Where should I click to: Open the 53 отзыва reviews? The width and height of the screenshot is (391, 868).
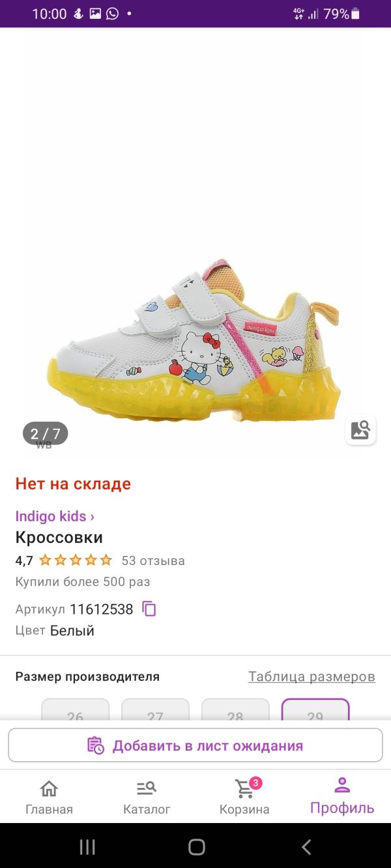153,560
